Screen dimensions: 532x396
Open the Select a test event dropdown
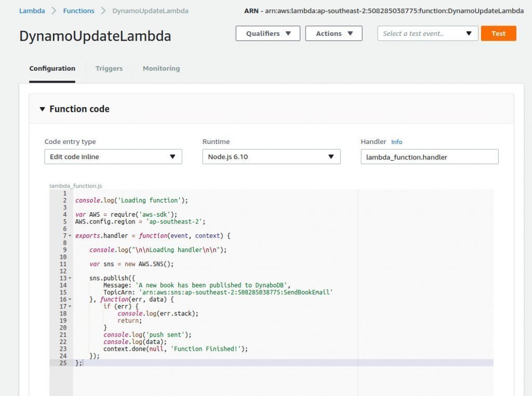[x=427, y=33]
